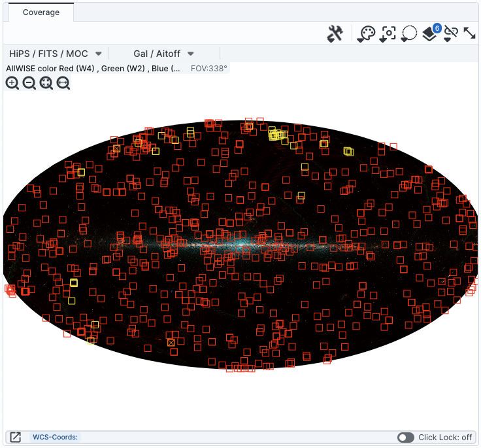Open the Gal / Aitoff projection dropdown

click(163, 54)
